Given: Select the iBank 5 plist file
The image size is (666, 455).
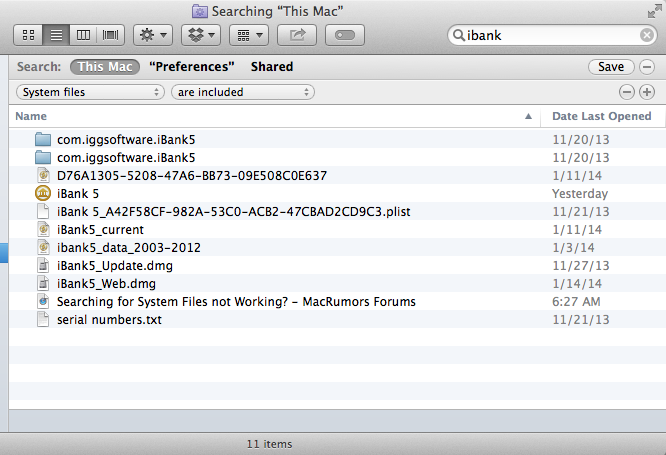Looking at the screenshot, I should click(x=338, y=212).
